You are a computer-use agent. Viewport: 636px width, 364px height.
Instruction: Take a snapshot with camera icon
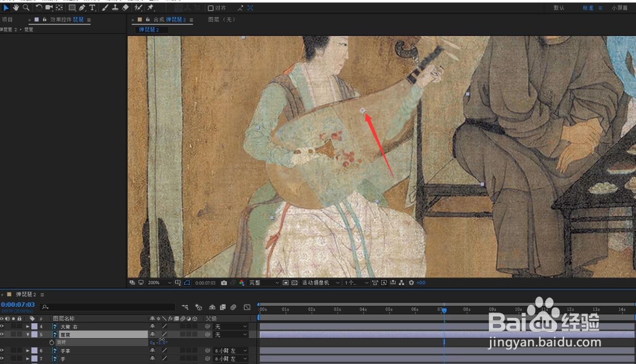pyautogui.click(x=224, y=283)
